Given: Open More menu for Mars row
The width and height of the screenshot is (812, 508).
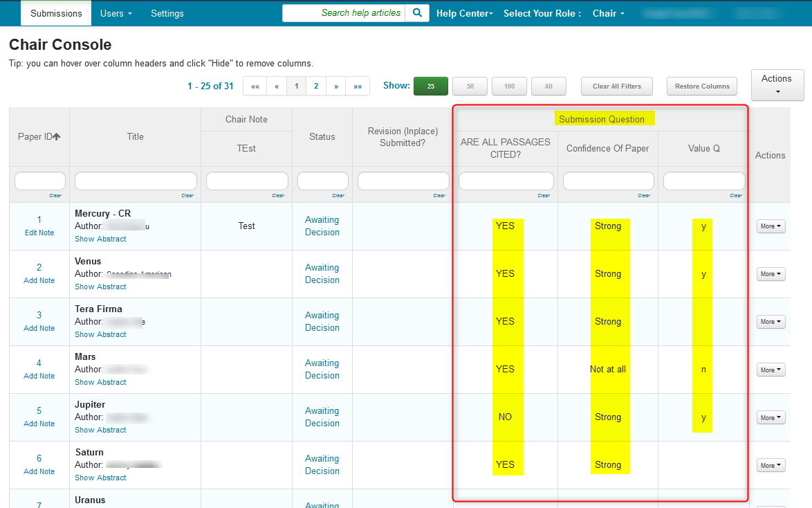Looking at the screenshot, I should click(771, 370).
